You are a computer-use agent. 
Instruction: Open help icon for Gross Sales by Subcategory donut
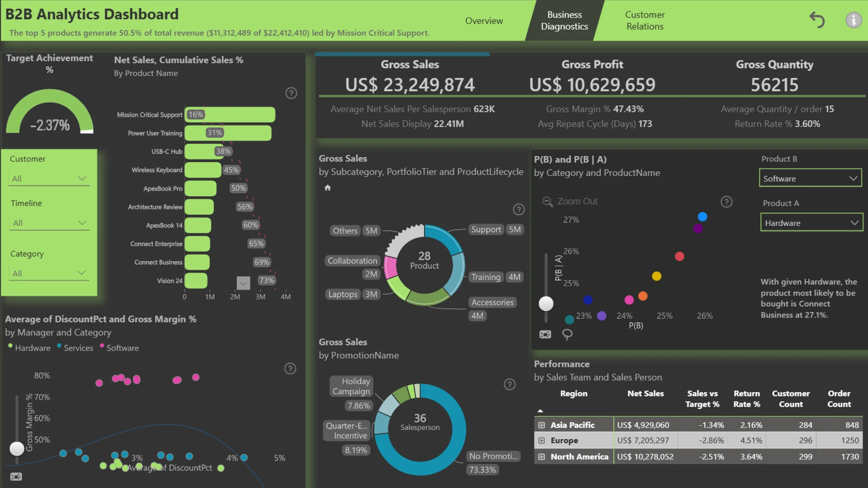519,209
